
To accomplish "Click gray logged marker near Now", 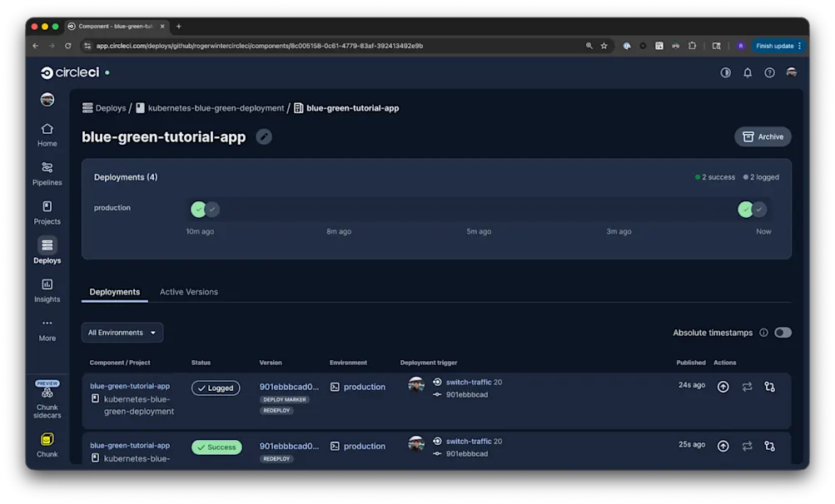I will [759, 209].
